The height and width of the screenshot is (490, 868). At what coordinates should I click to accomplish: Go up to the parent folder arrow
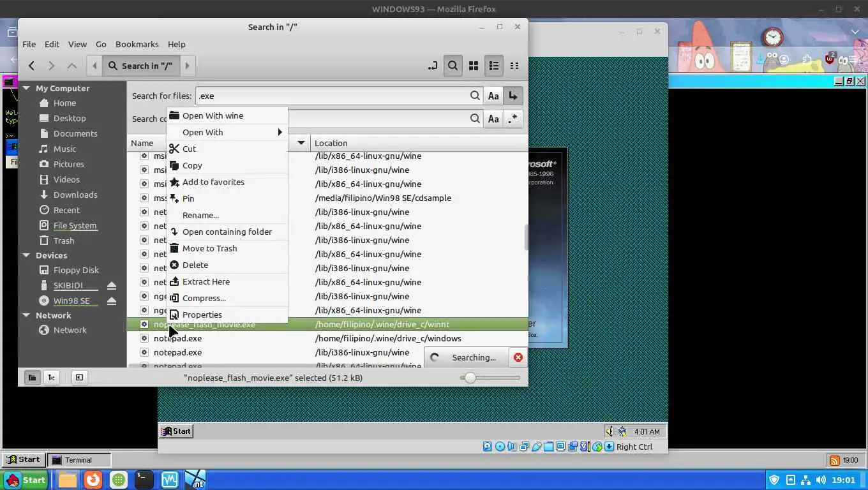72,66
